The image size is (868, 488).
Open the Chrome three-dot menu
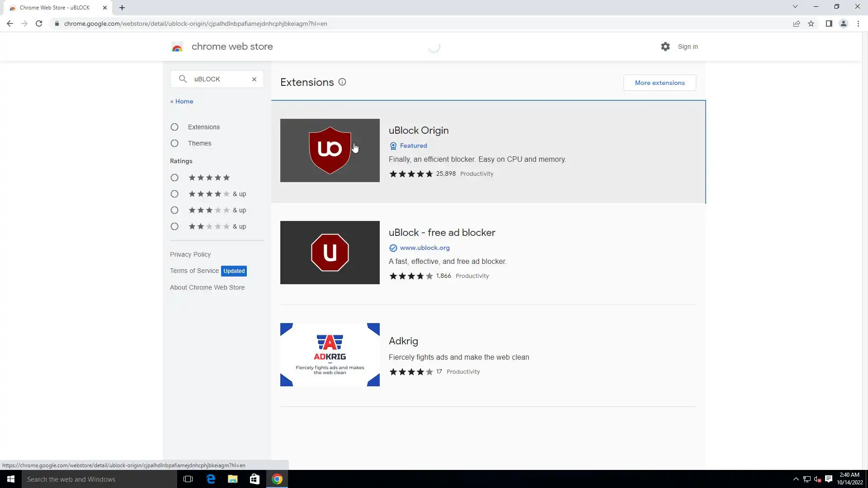pos(858,23)
